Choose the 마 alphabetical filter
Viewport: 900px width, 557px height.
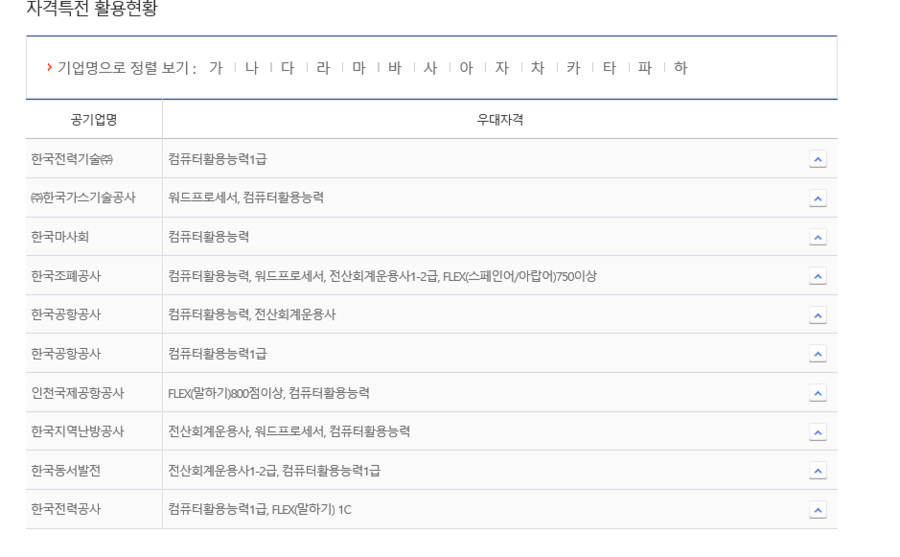click(358, 68)
